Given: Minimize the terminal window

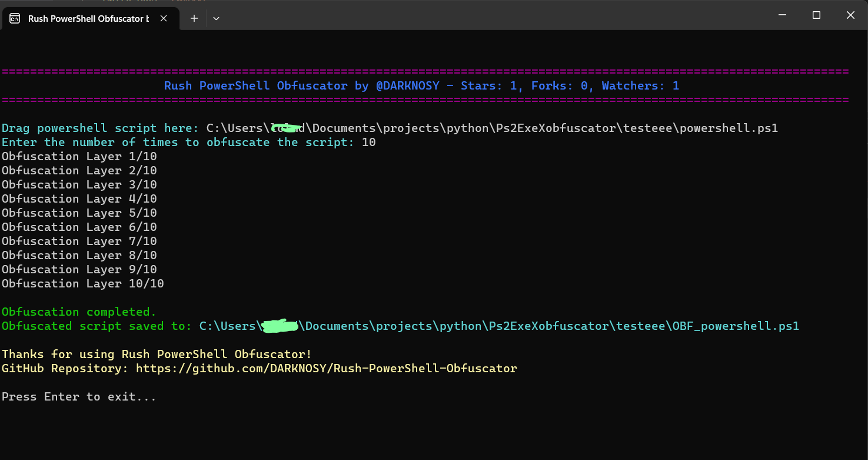Looking at the screenshot, I should click(782, 15).
